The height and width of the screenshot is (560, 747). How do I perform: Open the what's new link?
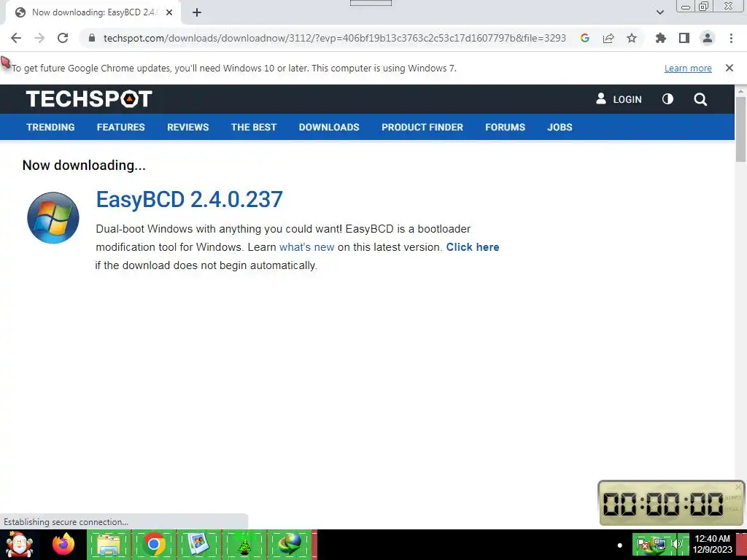pyautogui.click(x=307, y=247)
